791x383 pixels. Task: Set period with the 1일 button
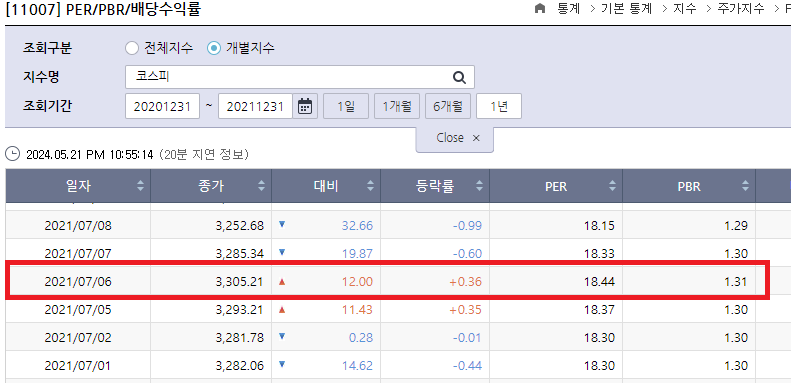coord(346,106)
